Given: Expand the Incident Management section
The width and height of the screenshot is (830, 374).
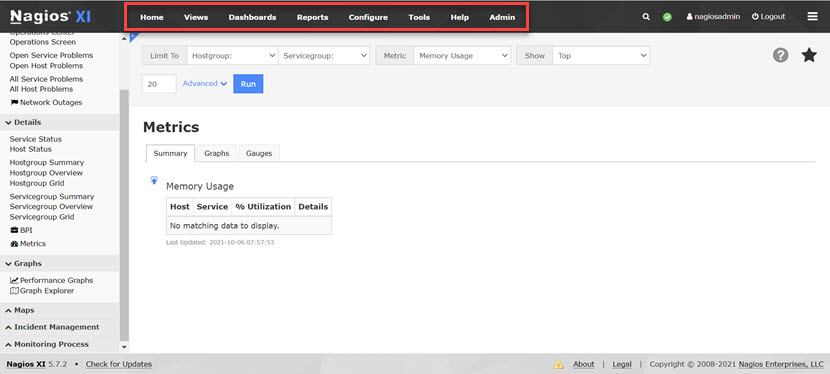Looking at the screenshot, I should pos(59,327).
